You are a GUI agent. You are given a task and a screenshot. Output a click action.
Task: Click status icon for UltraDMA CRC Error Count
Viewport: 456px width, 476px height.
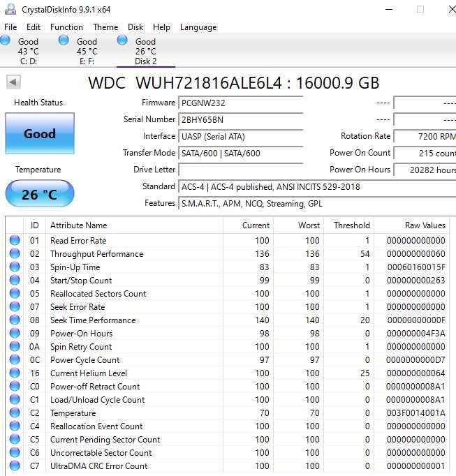tap(15, 466)
